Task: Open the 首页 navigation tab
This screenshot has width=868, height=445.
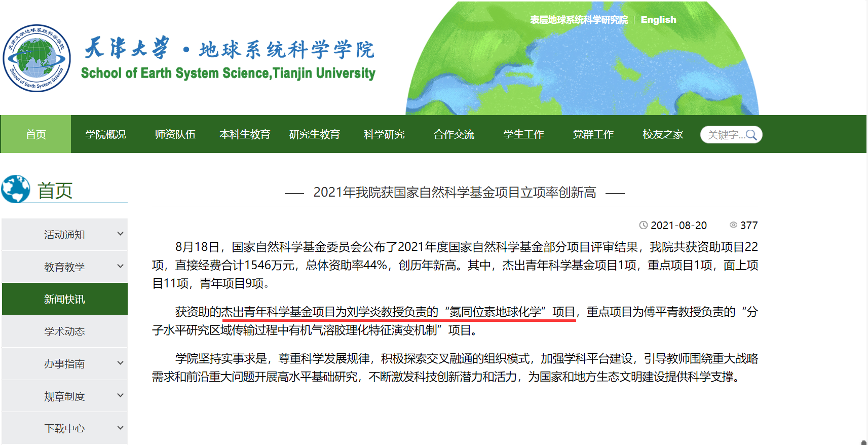Action: tap(36, 134)
